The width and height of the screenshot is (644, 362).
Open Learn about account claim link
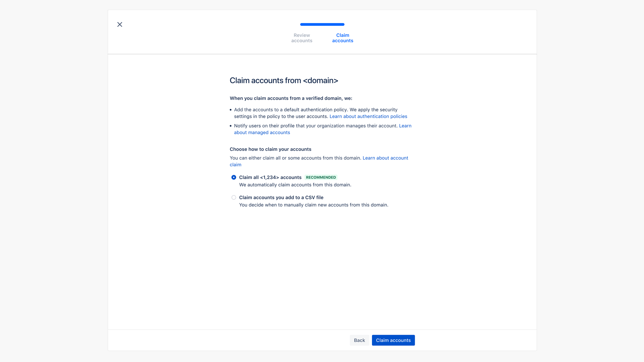(385, 158)
